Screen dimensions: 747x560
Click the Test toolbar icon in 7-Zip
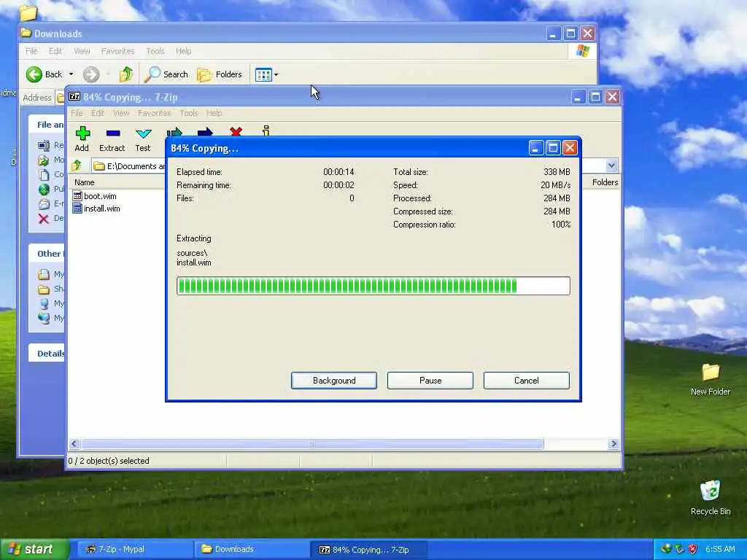coord(142,139)
